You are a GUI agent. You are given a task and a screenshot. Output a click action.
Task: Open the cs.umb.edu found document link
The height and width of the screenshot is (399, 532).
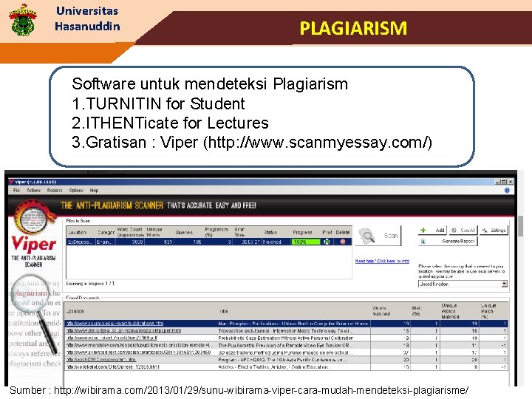115,324
